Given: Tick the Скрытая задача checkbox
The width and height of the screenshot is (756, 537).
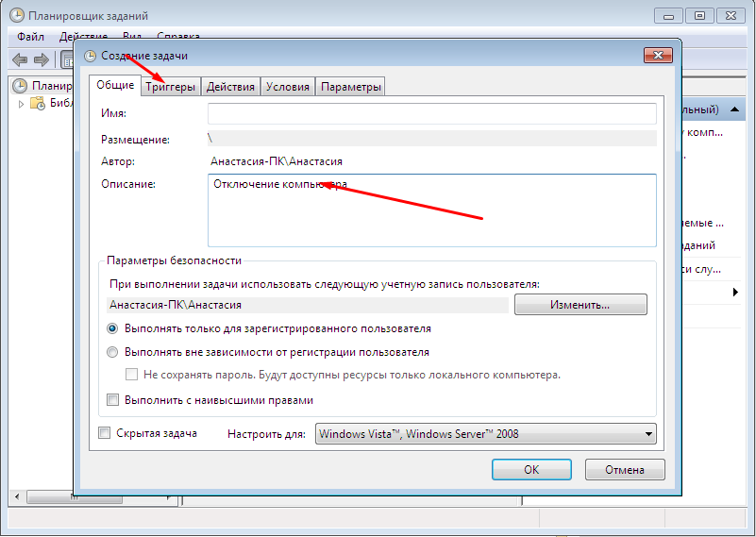Looking at the screenshot, I should click(x=105, y=433).
